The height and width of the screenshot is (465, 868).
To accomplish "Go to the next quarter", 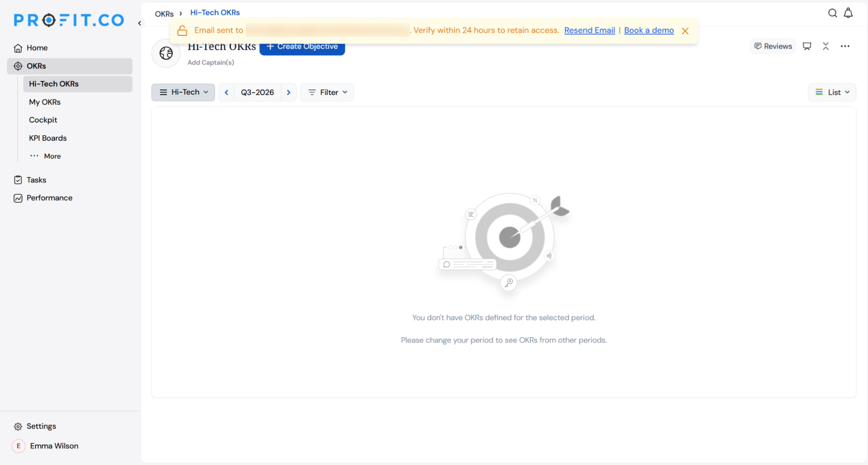I will coord(288,92).
